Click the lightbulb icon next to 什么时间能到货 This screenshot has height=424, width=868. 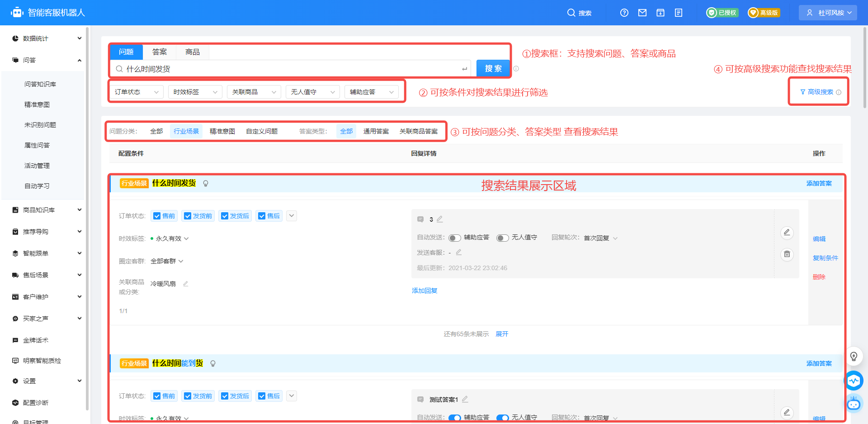click(213, 363)
